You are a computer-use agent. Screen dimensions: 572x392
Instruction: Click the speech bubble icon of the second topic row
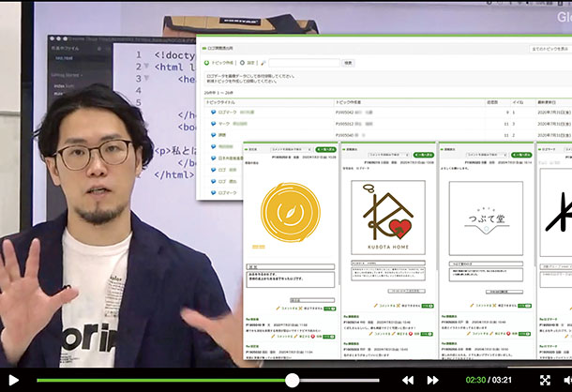[x=214, y=124]
